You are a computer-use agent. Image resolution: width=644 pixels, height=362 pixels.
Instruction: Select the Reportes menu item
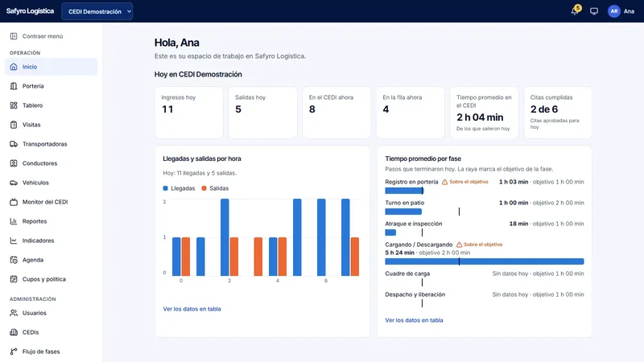pos(51,221)
